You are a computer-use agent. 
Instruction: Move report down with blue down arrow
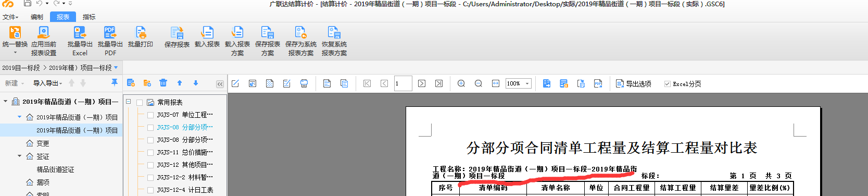(196, 83)
